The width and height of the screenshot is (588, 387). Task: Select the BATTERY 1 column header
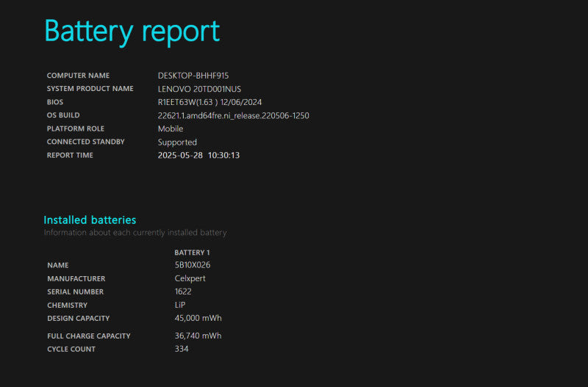coord(192,253)
